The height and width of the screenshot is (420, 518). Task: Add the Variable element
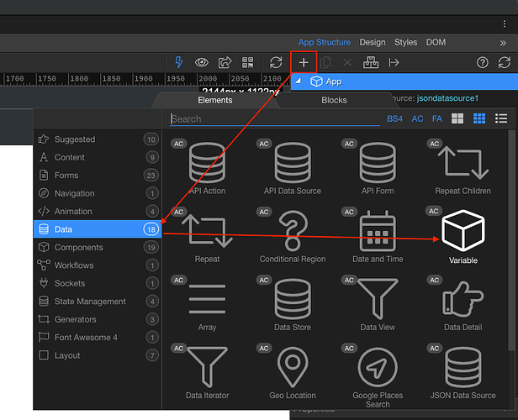462,236
